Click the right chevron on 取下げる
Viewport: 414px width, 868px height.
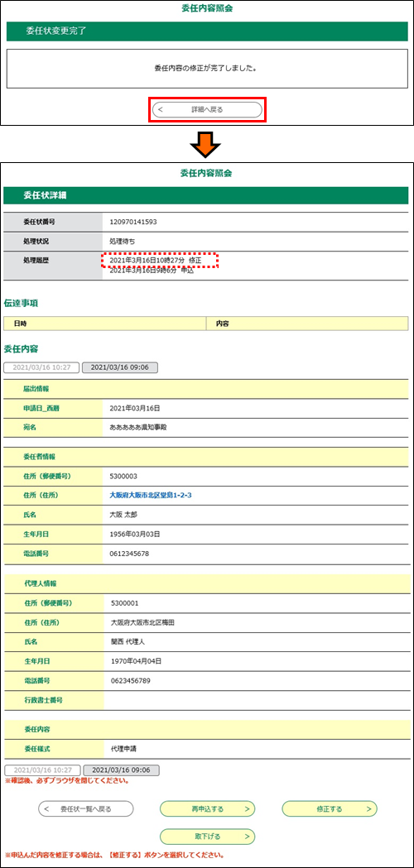[x=246, y=836]
